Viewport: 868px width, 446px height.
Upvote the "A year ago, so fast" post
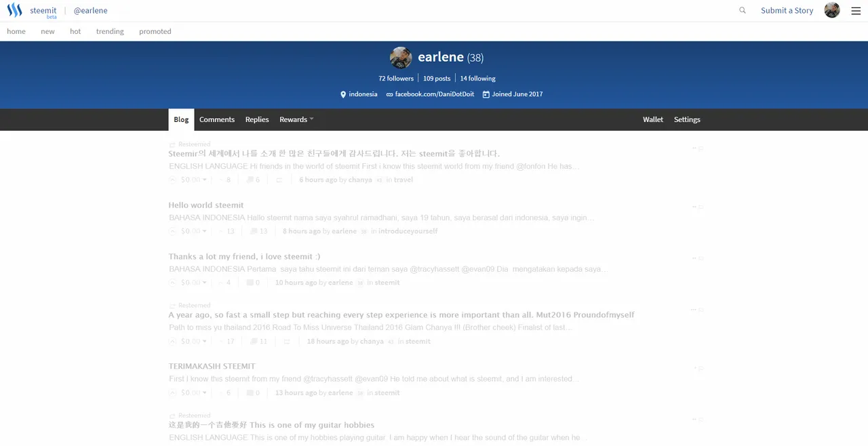172,342
